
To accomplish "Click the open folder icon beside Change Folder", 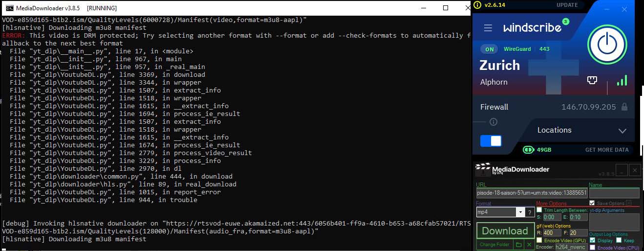I will (x=519, y=244).
